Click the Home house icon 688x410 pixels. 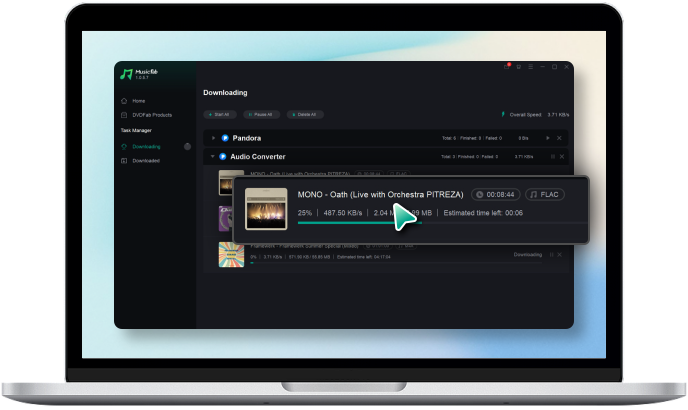[124, 101]
